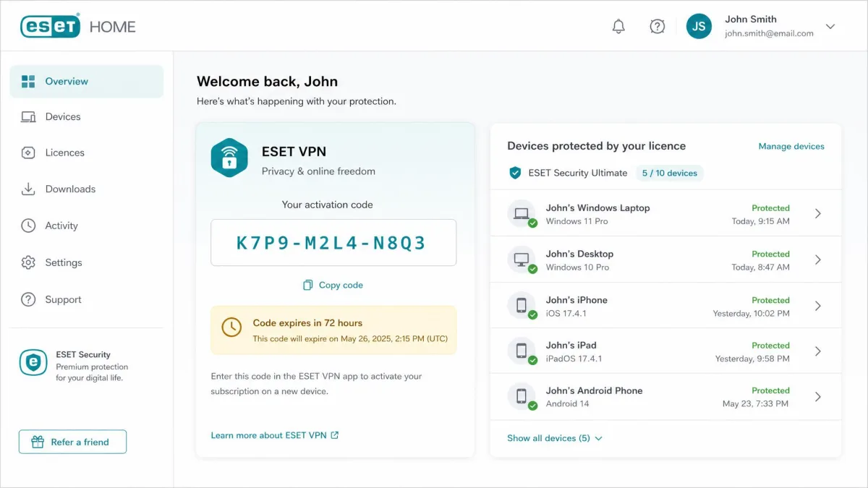The height and width of the screenshot is (488, 868).
Task: Click 'Code expires in 72 hours' text
Action: coord(307,323)
